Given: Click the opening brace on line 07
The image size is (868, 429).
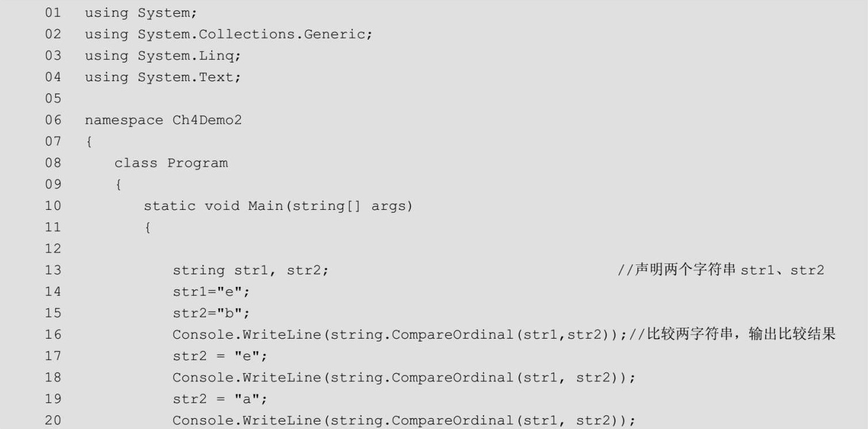Looking at the screenshot, I should [89, 141].
